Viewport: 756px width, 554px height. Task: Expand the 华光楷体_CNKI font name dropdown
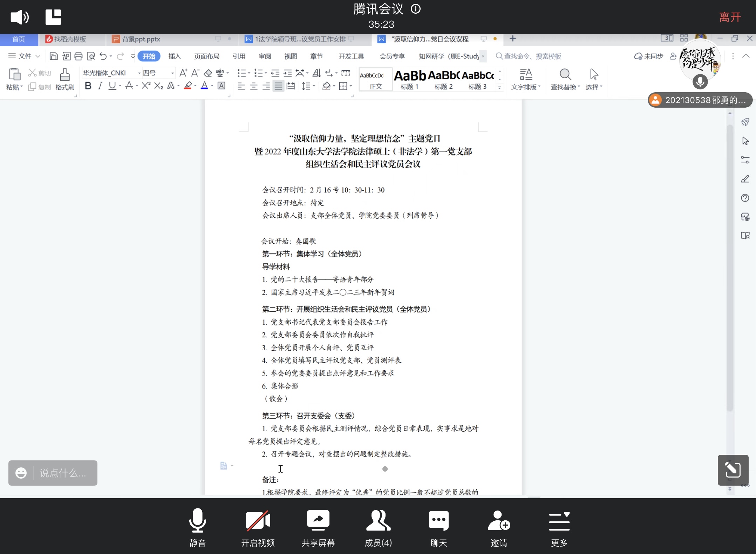coord(139,73)
